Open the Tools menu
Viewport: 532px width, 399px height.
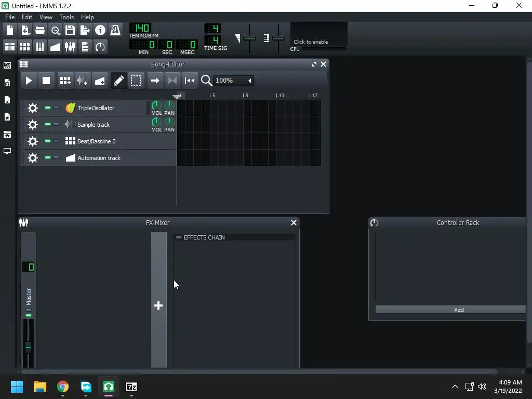coord(66,17)
